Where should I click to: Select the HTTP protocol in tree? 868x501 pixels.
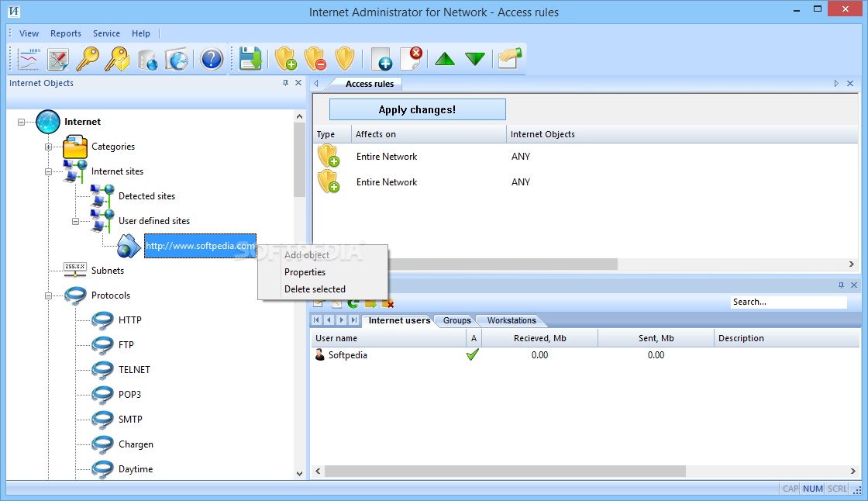pyautogui.click(x=130, y=320)
